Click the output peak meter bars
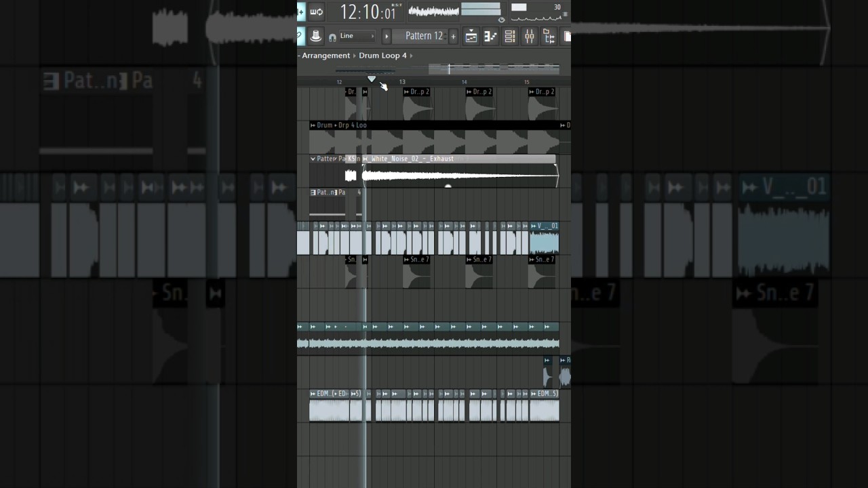The image size is (868, 488). point(481,9)
